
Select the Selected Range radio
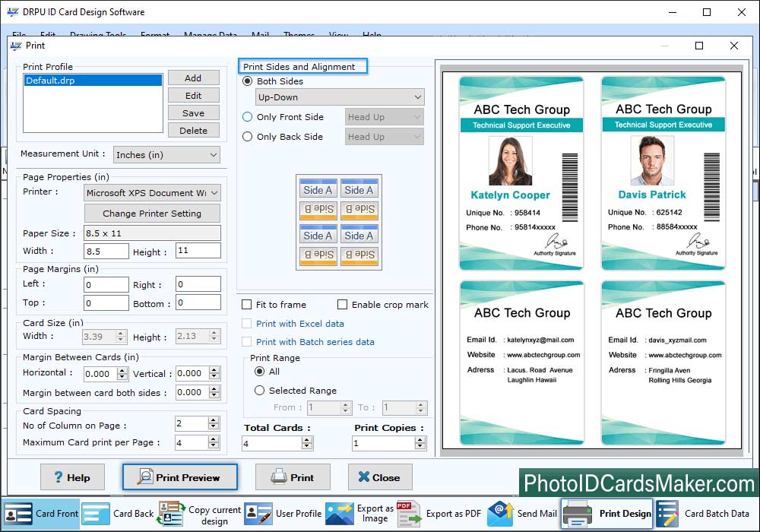[x=260, y=390]
